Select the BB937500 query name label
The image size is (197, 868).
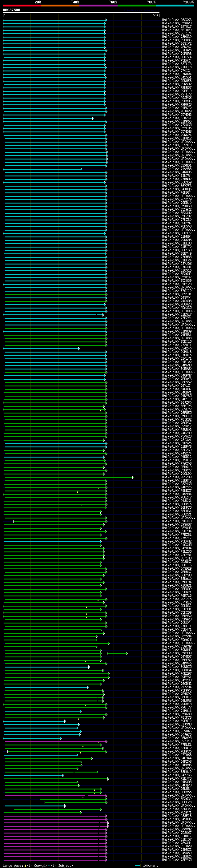(x=11, y=10)
